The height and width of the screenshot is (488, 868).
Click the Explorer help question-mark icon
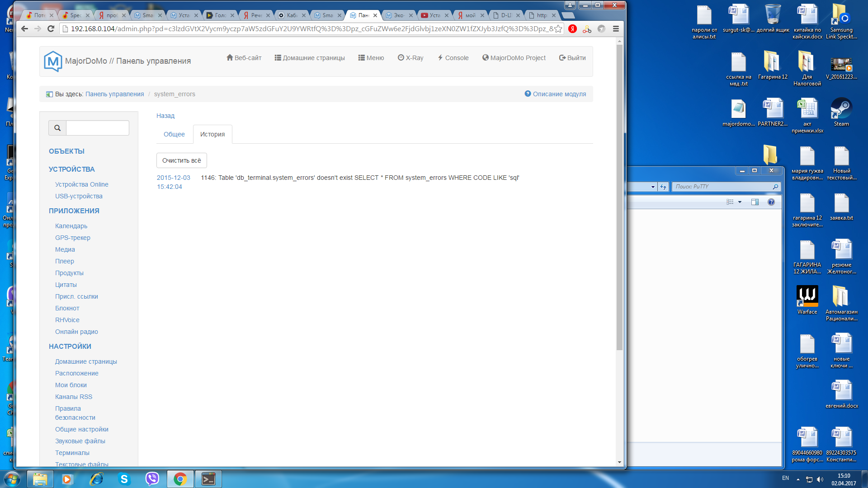771,202
